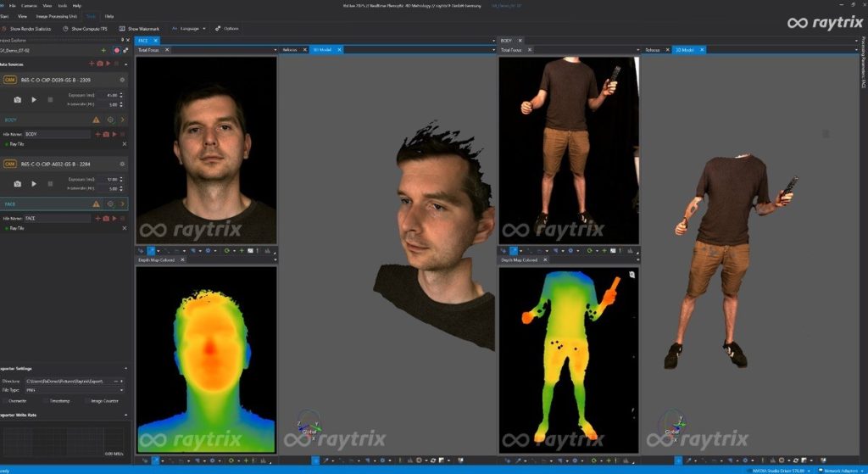The width and height of the screenshot is (868, 474).
Task: Remove the Ray File under the BODY entry
Action: coord(124,144)
